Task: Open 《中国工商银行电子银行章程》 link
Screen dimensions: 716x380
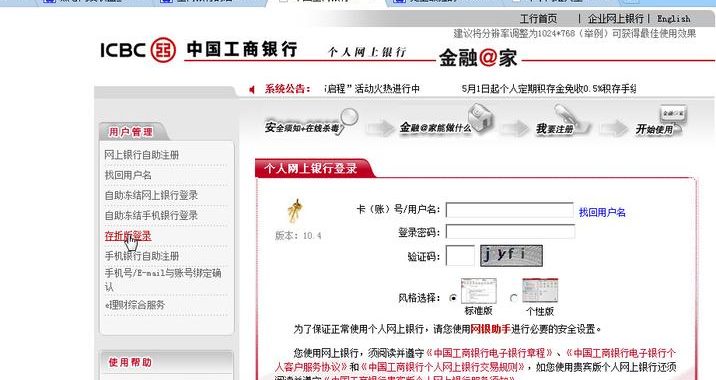Action: [490, 353]
